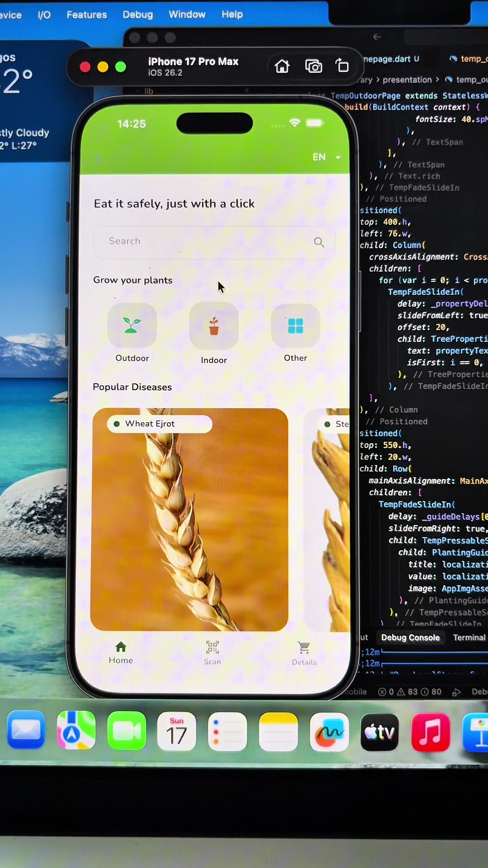Open the Help menu
The image size is (488, 868).
click(232, 14)
